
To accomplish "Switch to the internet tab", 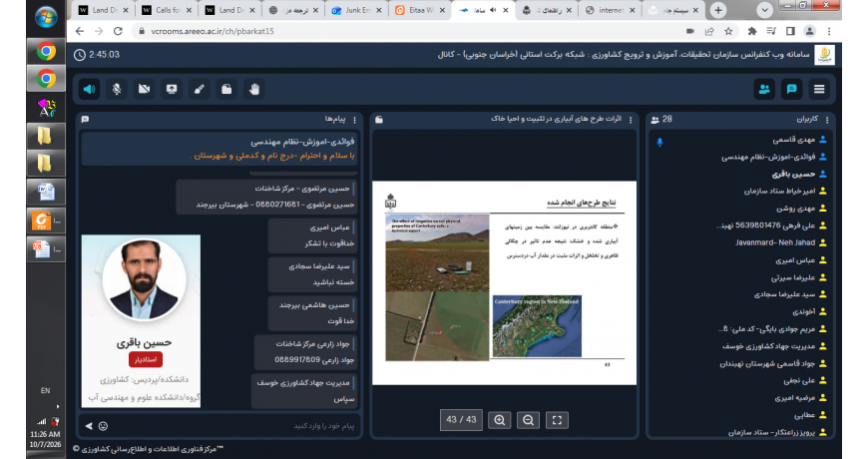I will (x=611, y=10).
